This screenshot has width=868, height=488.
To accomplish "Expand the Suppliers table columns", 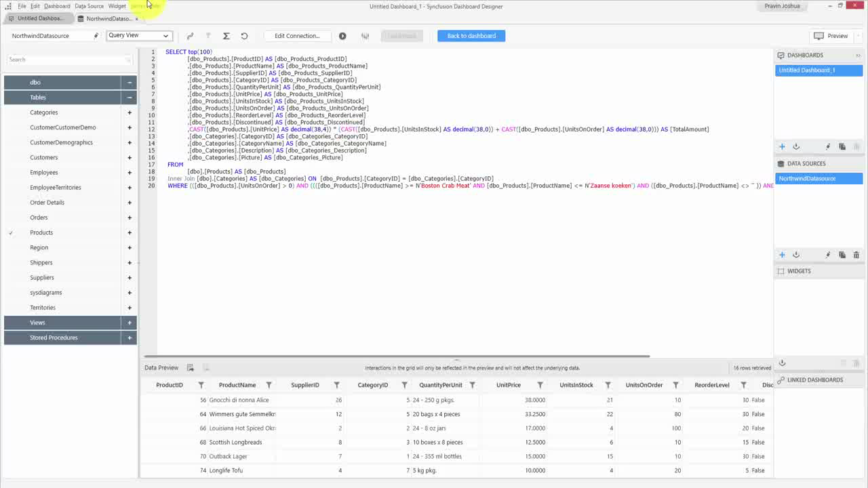I will (130, 278).
